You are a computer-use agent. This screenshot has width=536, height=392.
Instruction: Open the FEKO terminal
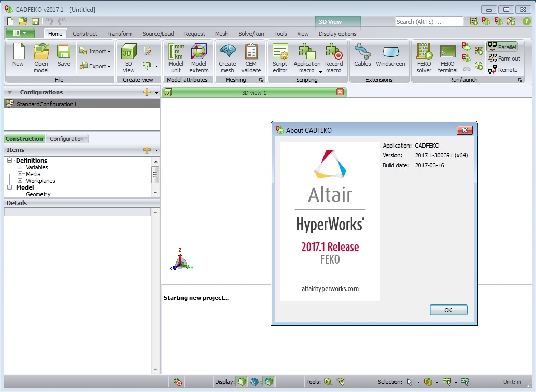[x=447, y=58]
